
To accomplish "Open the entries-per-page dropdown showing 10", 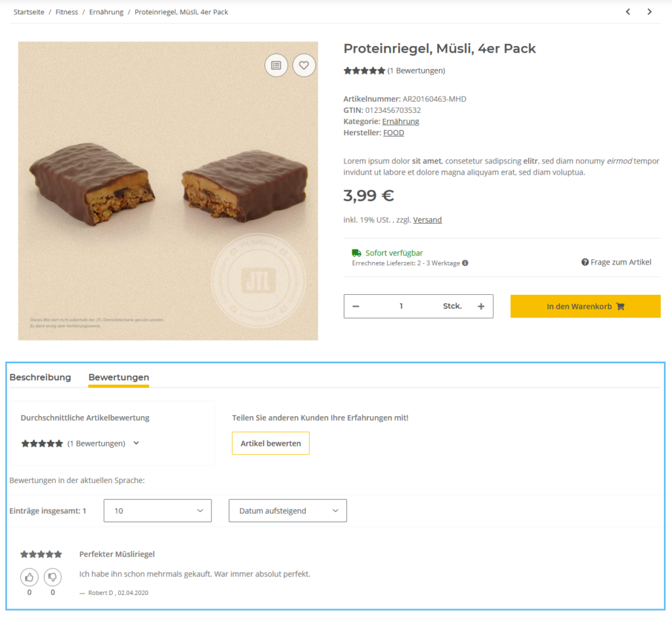I will [x=157, y=510].
